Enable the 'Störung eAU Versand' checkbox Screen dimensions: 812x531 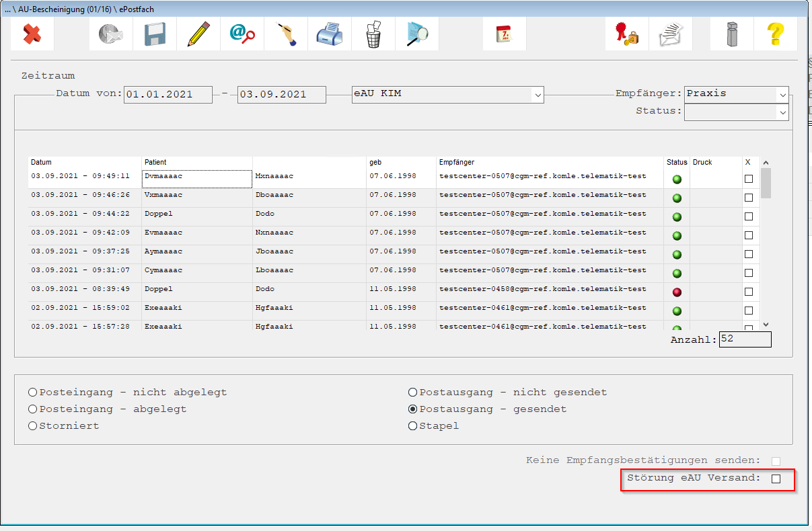[776, 479]
